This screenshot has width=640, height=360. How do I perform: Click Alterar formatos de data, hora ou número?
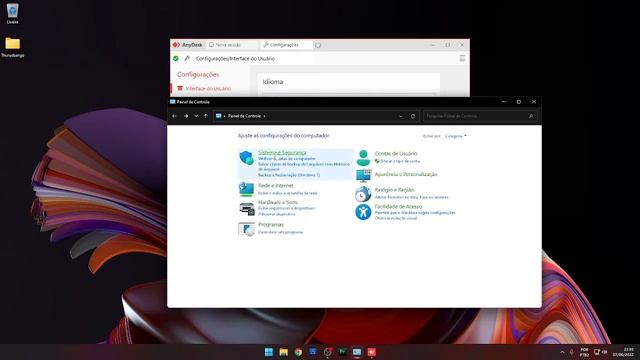(411, 197)
